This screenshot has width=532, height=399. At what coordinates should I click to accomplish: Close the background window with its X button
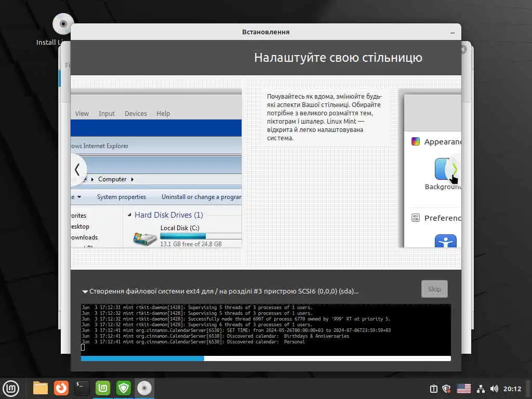463,49
